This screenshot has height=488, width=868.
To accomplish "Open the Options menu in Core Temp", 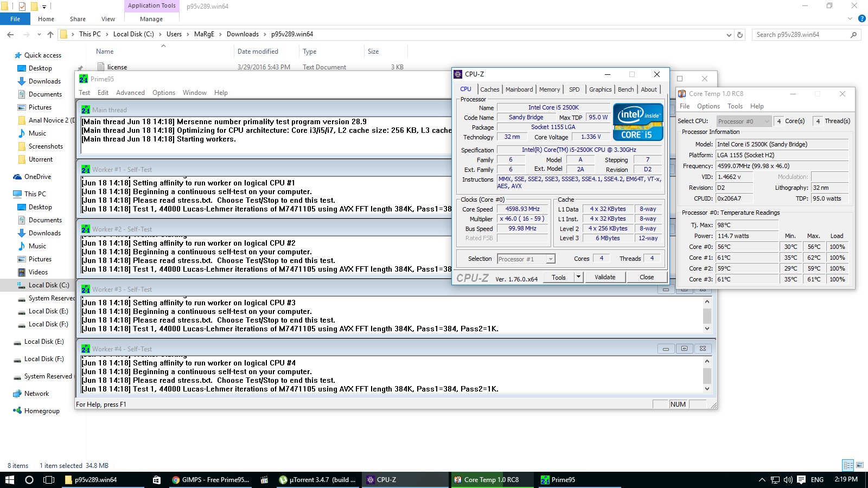I will click(x=708, y=106).
